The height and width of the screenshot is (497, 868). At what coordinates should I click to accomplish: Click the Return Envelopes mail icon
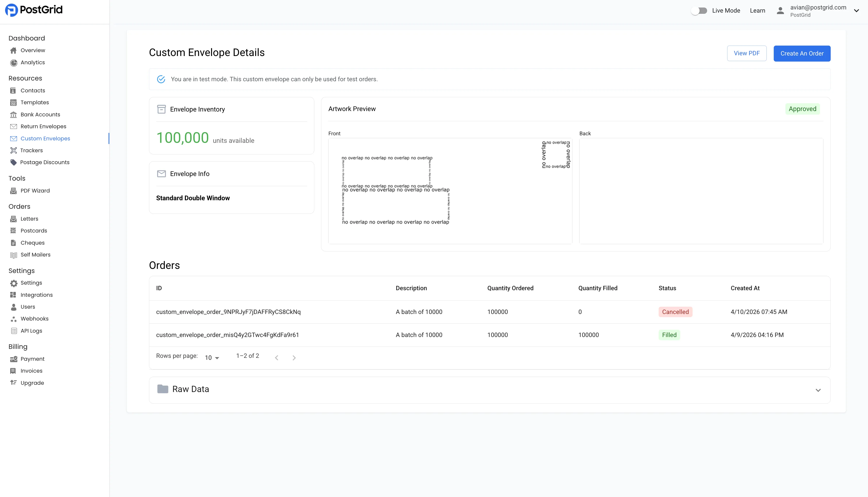tap(13, 127)
